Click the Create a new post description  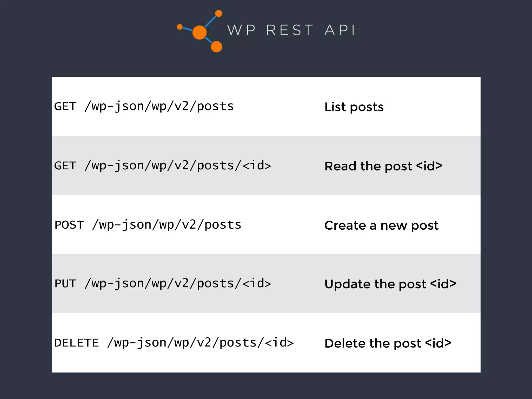[382, 225]
